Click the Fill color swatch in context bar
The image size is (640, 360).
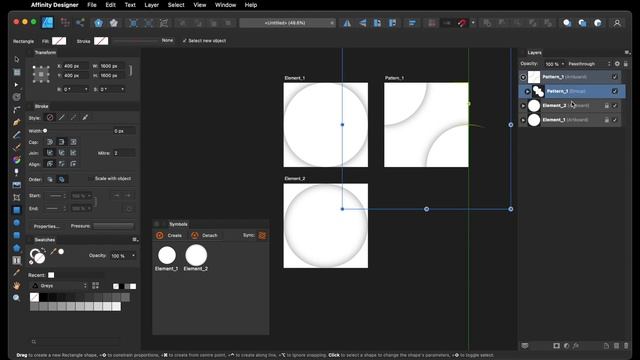(59, 41)
